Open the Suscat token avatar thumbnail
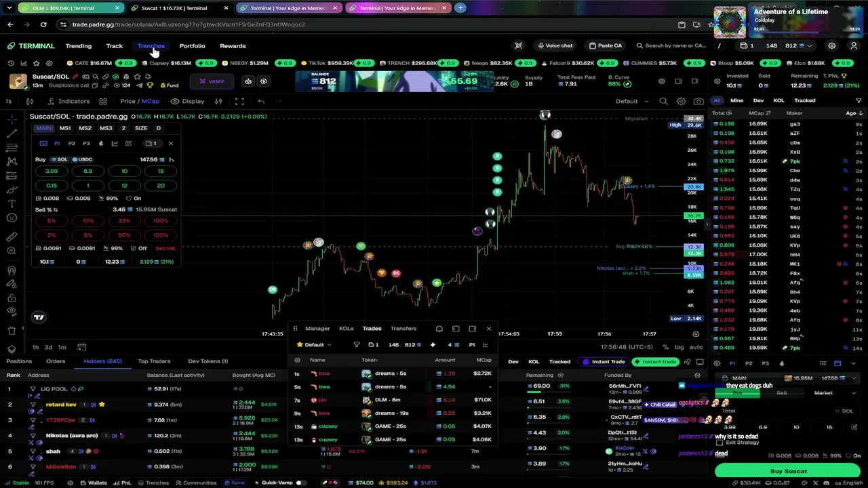Viewport: 868px width, 488px height. [x=18, y=81]
